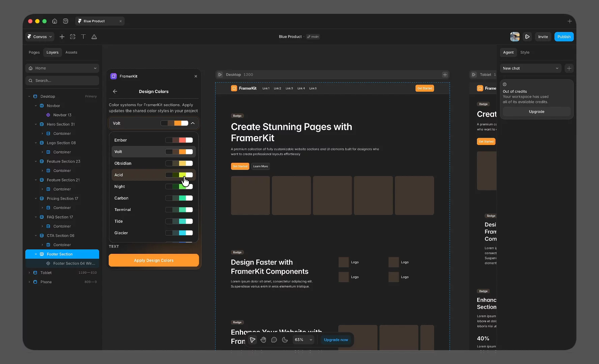Image resolution: width=599 pixels, height=364 pixels.
Task: Add a new agent chat
Action: coord(569,68)
